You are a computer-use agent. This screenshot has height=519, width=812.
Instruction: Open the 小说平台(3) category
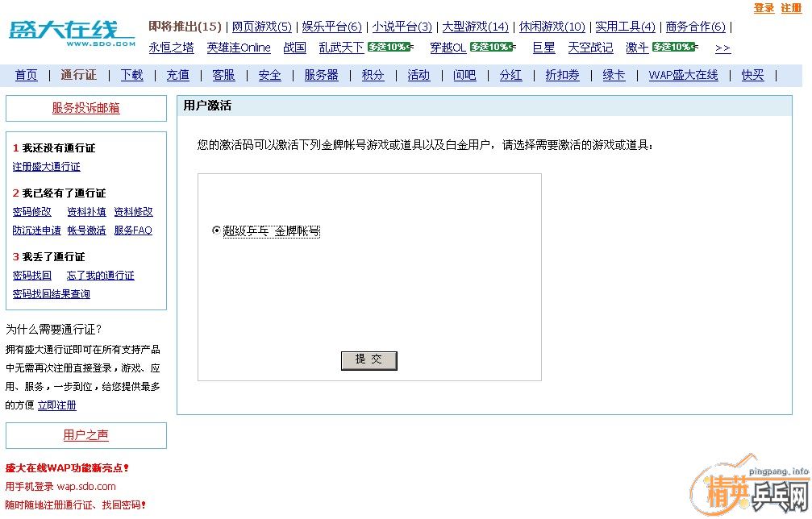(402, 27)
